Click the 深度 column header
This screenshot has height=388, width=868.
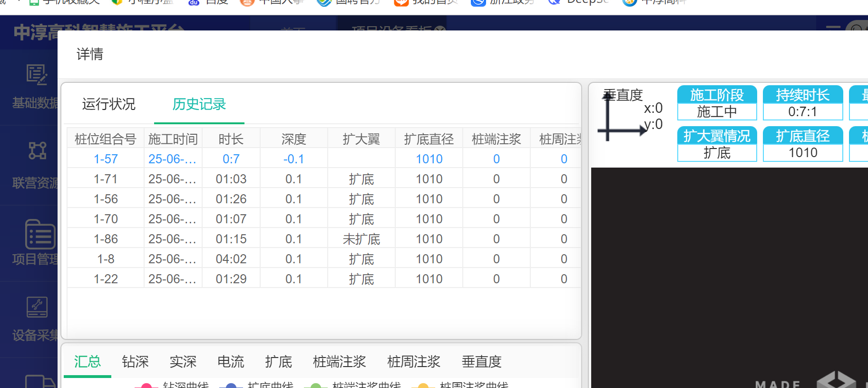pyautogui.click(x=293, y=139)
